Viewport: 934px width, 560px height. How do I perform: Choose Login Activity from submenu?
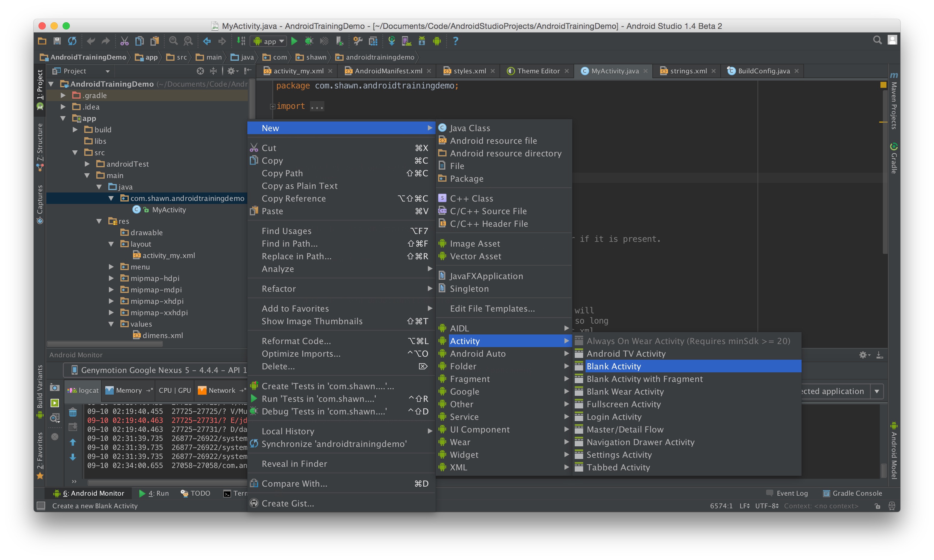(x=686, y=417)
